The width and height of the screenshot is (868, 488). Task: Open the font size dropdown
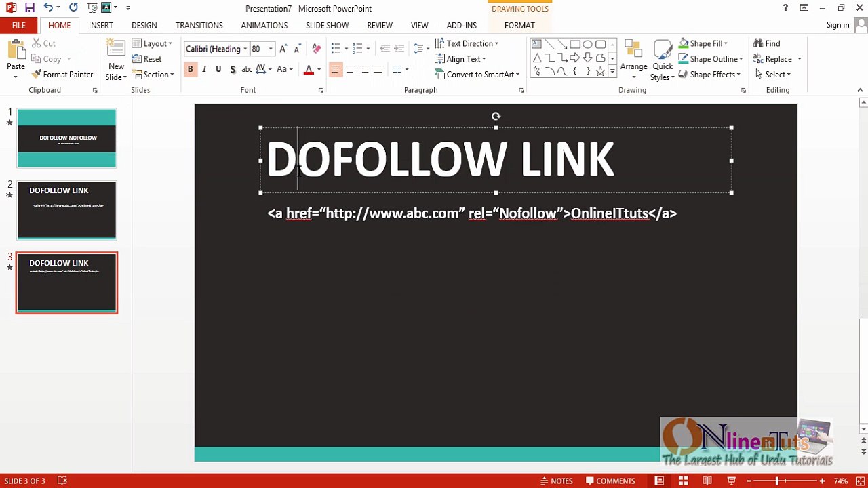click(x=271, y=49)
